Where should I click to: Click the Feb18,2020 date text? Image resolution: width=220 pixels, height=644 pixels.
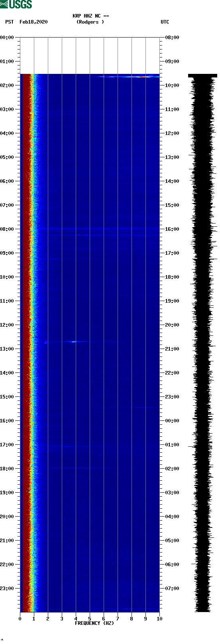[33, 22]
